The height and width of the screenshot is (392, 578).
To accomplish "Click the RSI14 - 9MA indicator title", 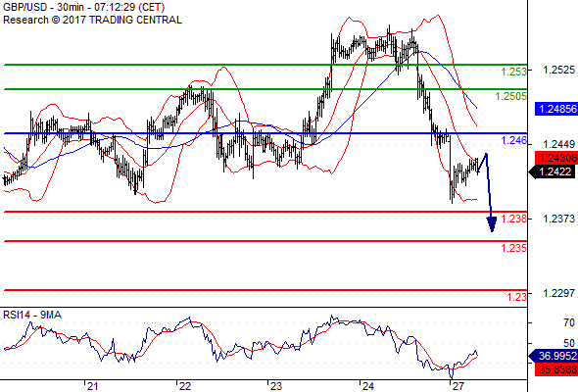I will (32, 315).
